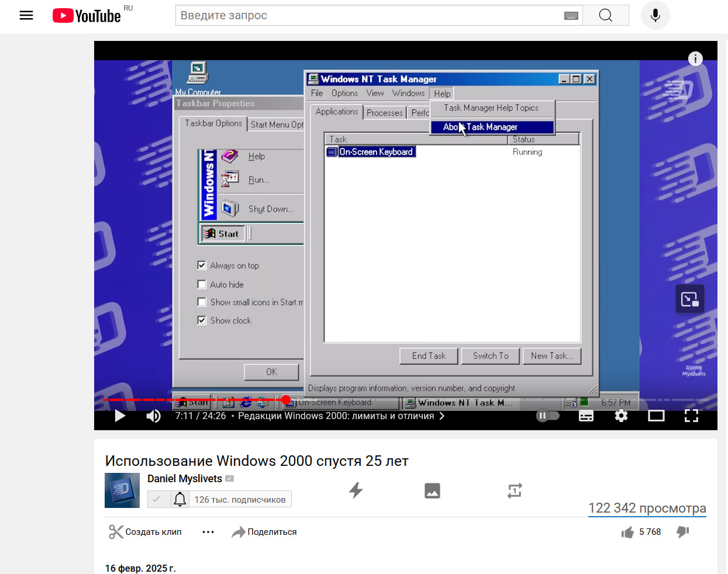Select the On-Screen Keyboard task row

[x=371, y=152]
